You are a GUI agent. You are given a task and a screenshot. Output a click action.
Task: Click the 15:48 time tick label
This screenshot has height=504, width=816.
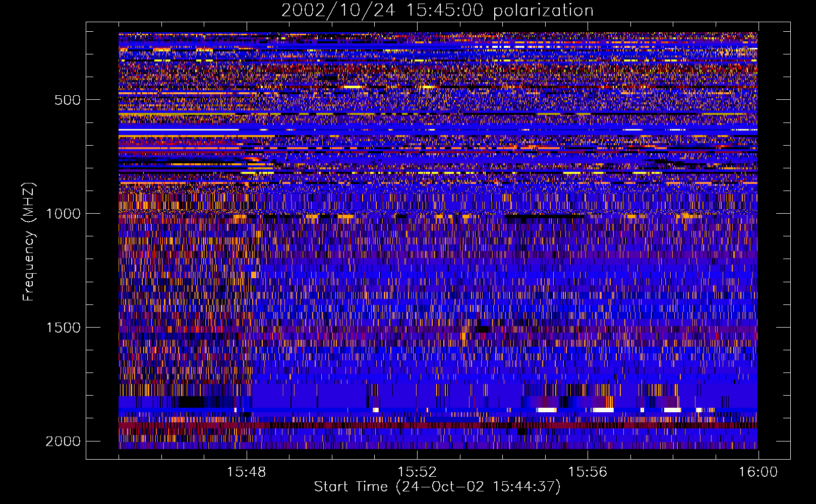click(246, 472)
